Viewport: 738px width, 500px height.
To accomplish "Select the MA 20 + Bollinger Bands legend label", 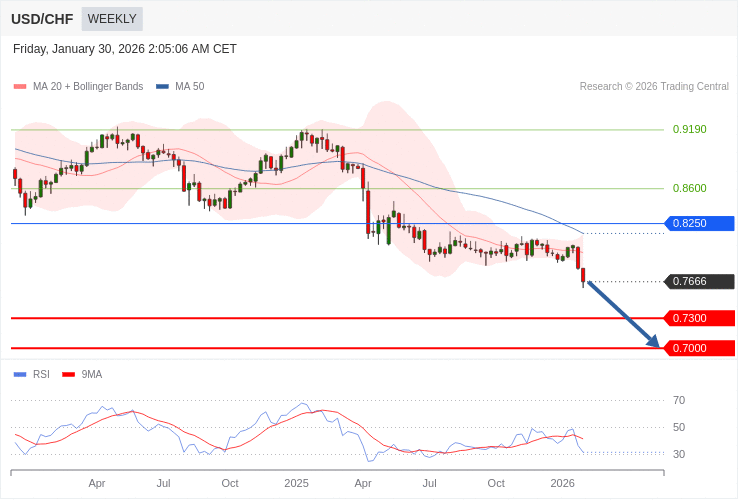I will 88,87.
